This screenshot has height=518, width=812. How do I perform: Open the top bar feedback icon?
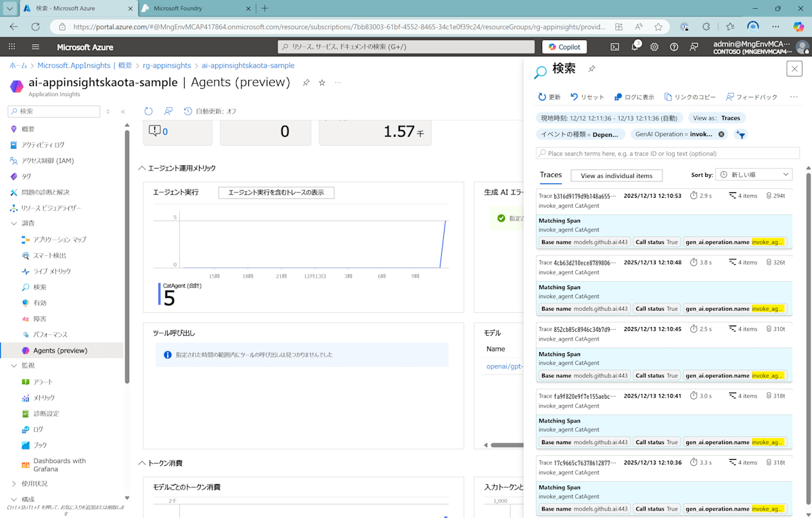[694, 47]
